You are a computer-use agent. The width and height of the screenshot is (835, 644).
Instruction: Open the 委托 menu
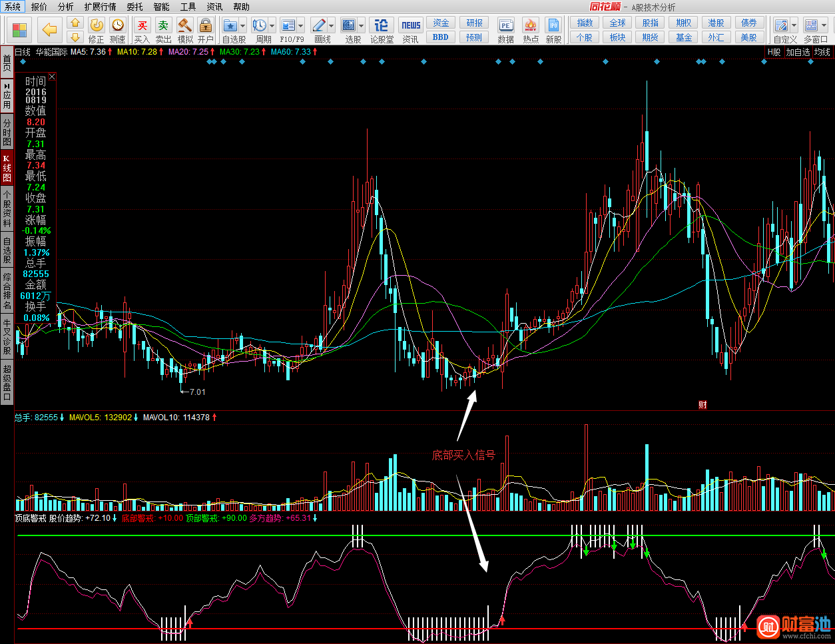[135, 7]
